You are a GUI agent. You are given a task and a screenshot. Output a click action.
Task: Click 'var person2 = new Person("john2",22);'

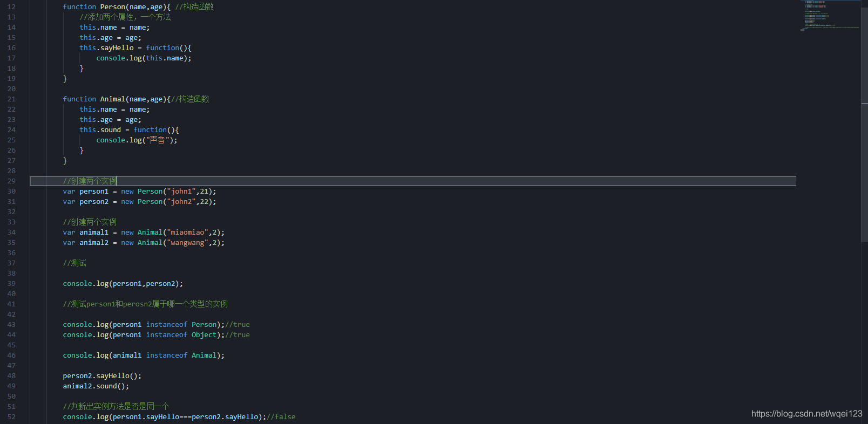click(139, 202)
